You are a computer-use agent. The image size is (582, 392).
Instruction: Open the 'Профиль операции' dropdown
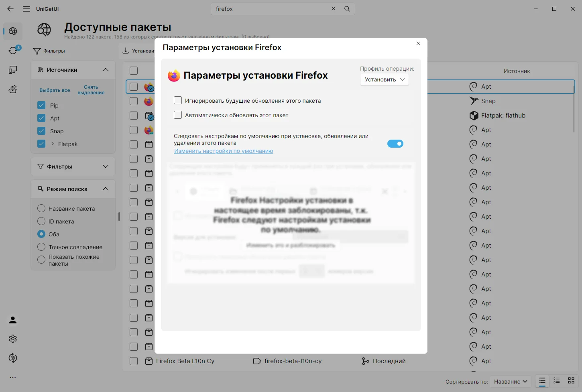pyautogui.click(x=385, y=79)
